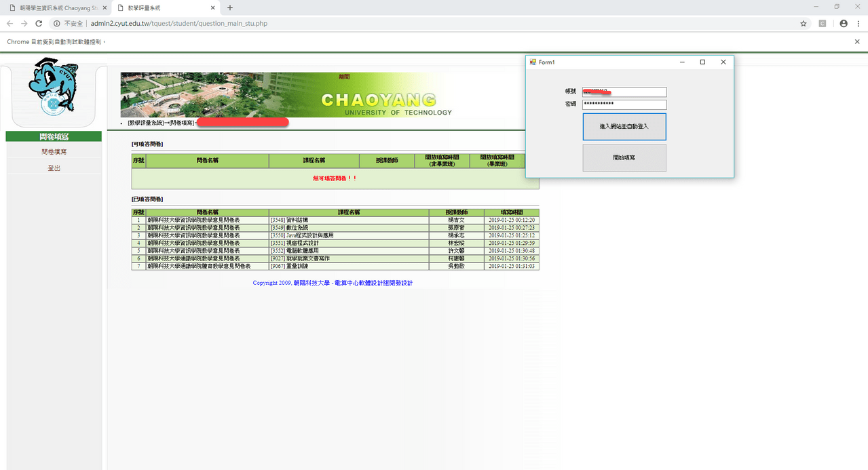
Task: Reload the page with the refresh icon
Action: pyautogui.click(x=39, y=23)
